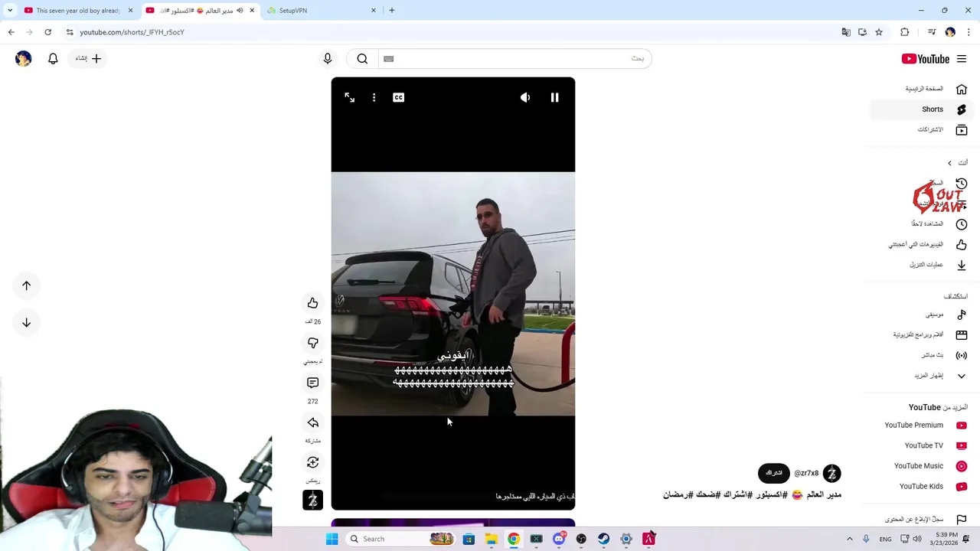Bookmark this page with the star
The height and width of the screenshot is (551, 980).
[x=879, y=32]
